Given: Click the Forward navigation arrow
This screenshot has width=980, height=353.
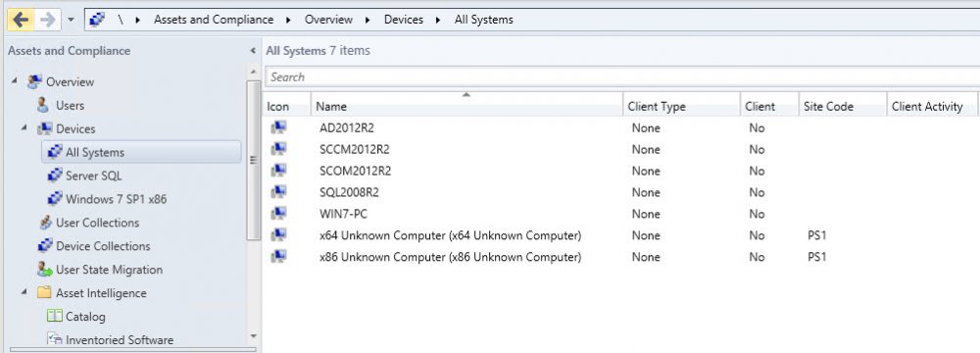Looking at the screenshot, I should tap(47, 20).
